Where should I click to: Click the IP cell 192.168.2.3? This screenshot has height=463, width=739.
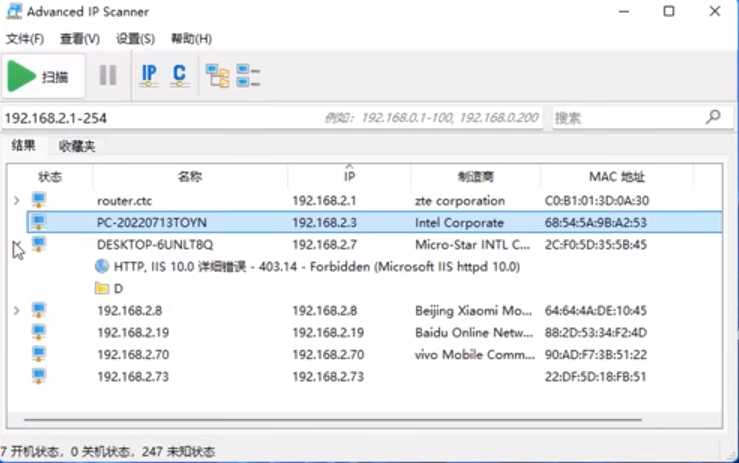pyautogui.click(x=324, y=223)
